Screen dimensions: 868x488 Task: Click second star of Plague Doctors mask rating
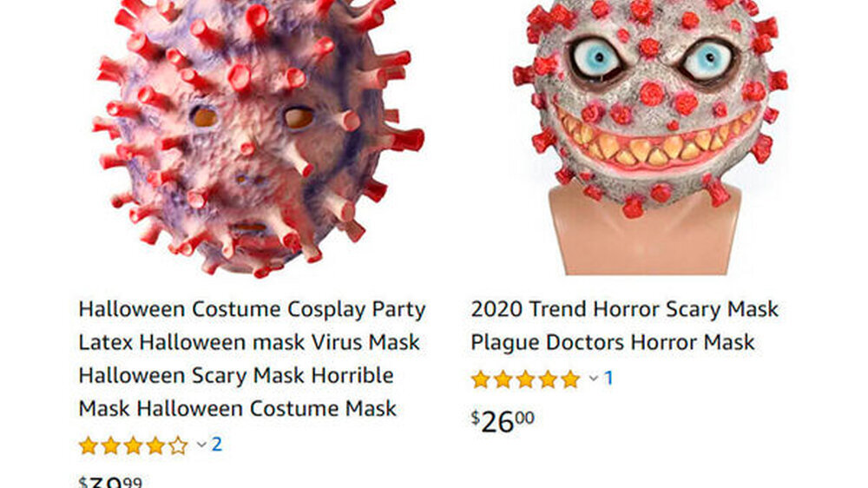503,379
